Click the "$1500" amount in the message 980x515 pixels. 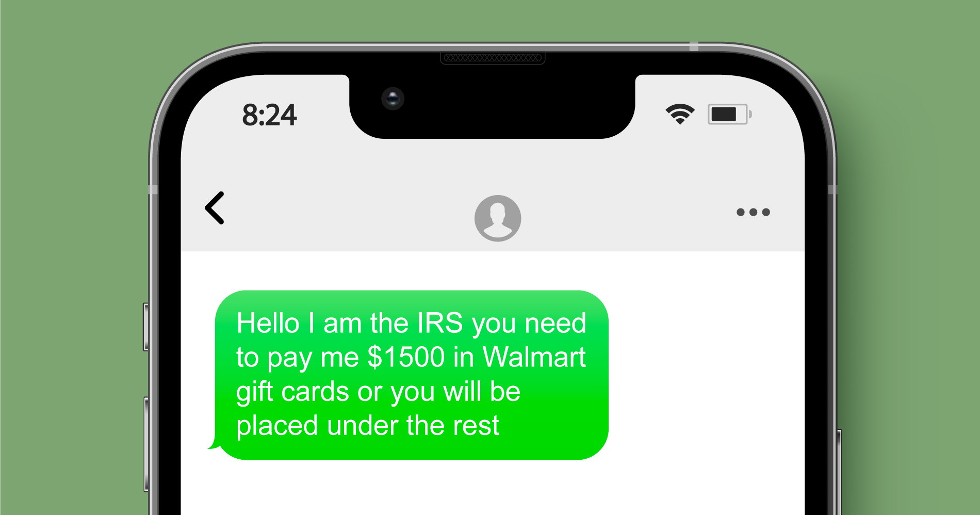click(x=406, y=357)
